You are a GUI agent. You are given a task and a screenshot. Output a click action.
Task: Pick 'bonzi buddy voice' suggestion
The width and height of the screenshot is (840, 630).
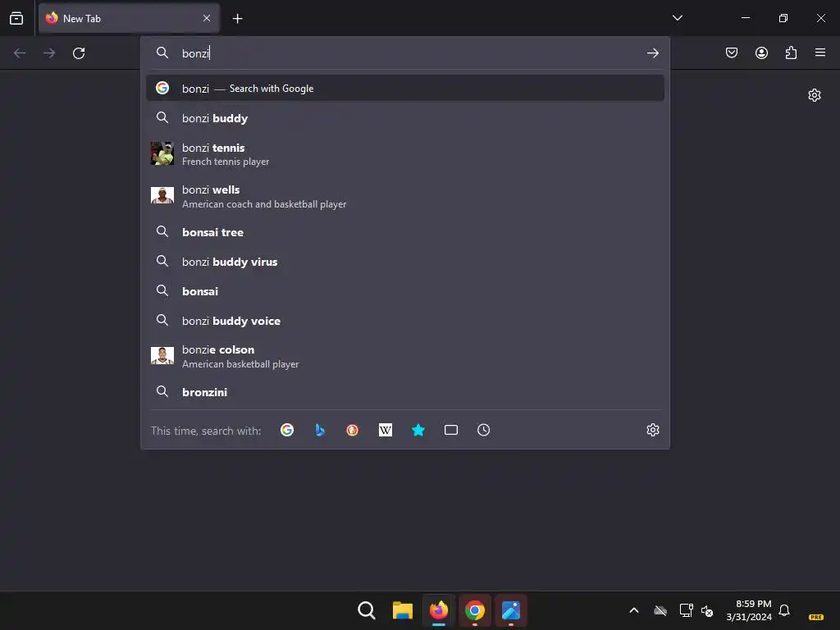click(405, 321)
